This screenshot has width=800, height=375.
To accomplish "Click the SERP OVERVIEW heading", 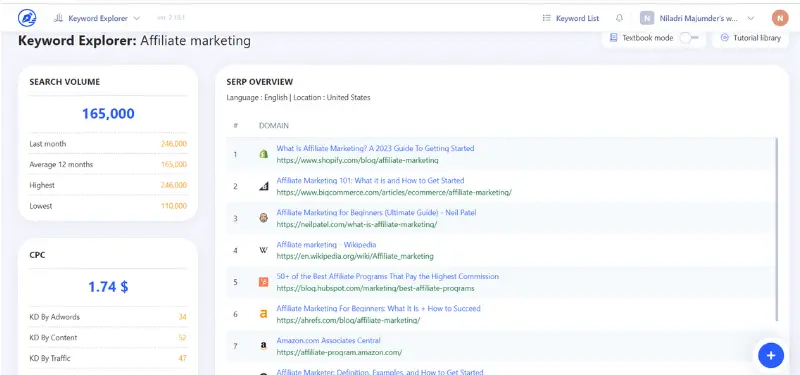I will tap(260, 82).
